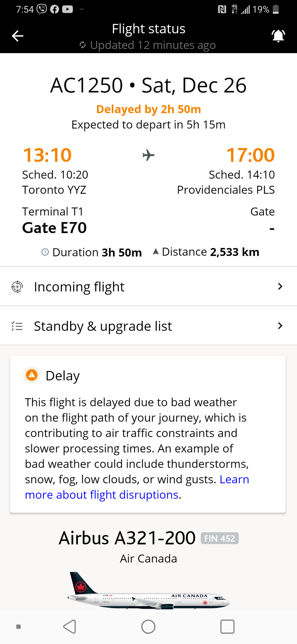Tap the Android back navigation button
This screenshot has width=297, height=644.
pos(70,627)
